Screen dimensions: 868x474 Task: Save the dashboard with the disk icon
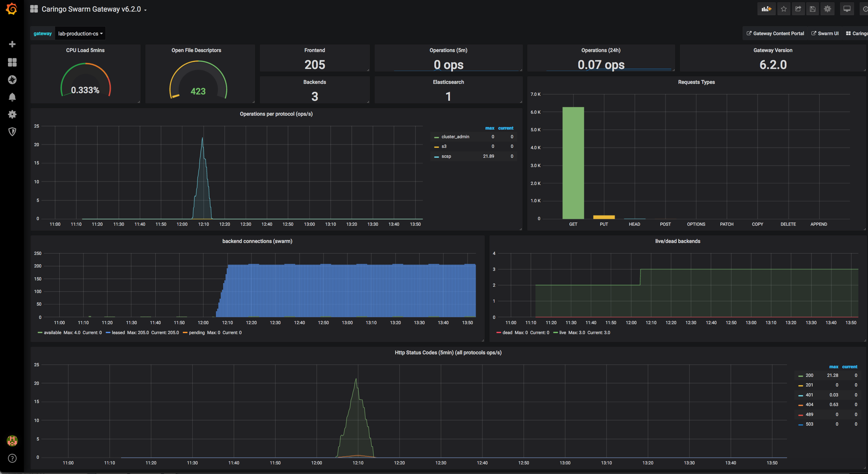(812, 9)
